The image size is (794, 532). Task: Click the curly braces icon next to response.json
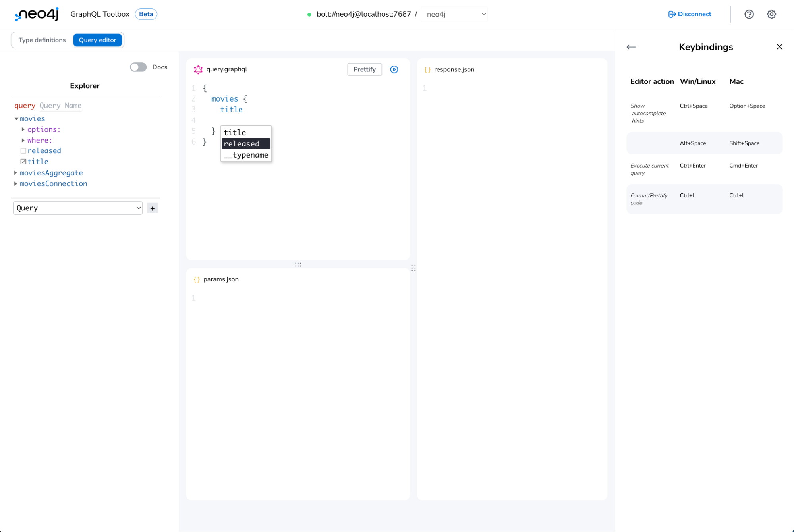(x=427, y=69)
